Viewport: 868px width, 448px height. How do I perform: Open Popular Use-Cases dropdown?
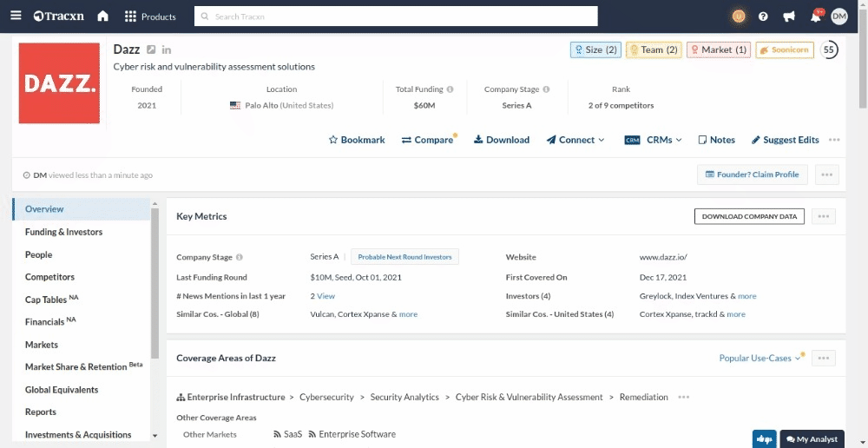point(759,358)
